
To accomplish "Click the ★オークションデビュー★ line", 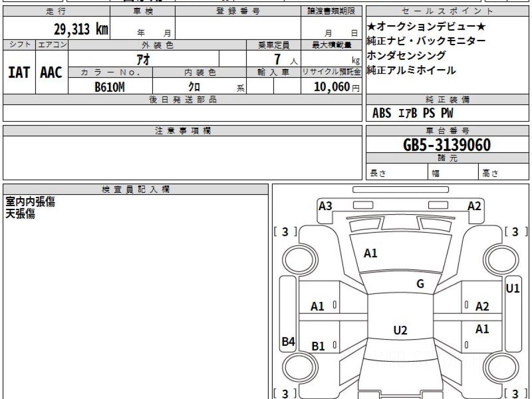I will (x=426, y=27).
